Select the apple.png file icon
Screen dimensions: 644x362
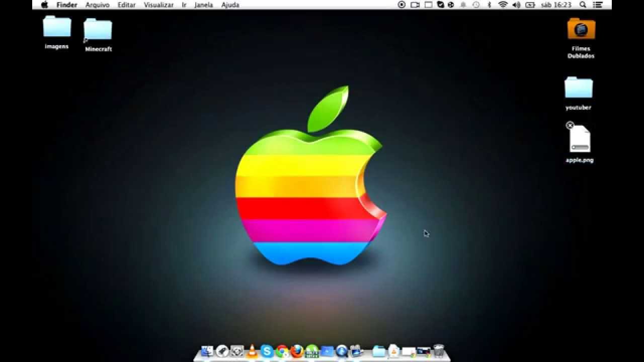click(x=580, y=139)
